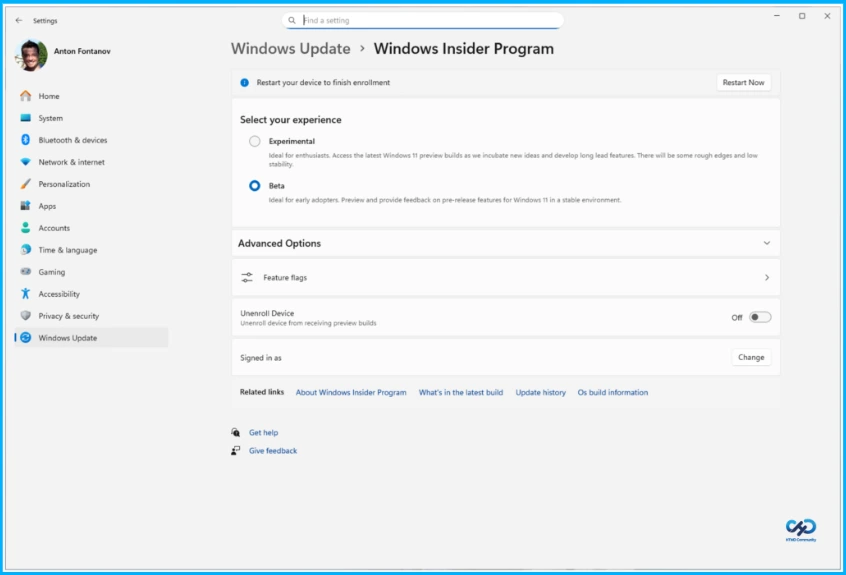Select the Beta radio button
846x575 pixels.
tap(255, 186)
